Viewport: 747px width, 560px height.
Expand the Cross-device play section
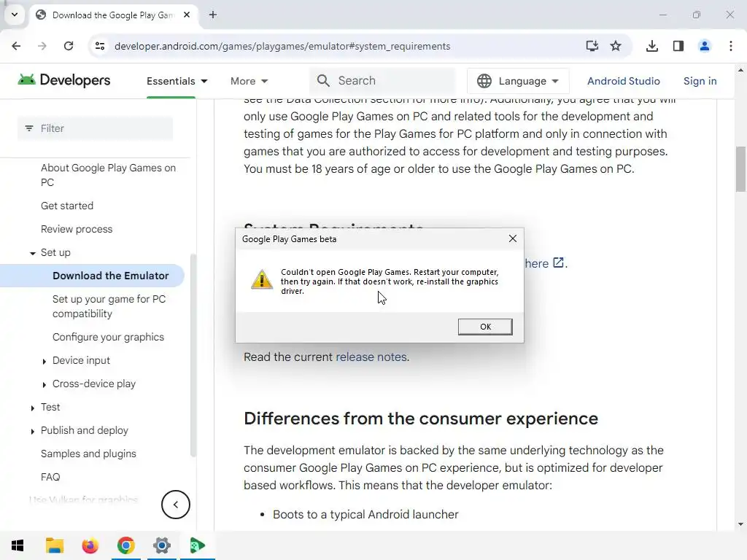(x=44, y=384)
